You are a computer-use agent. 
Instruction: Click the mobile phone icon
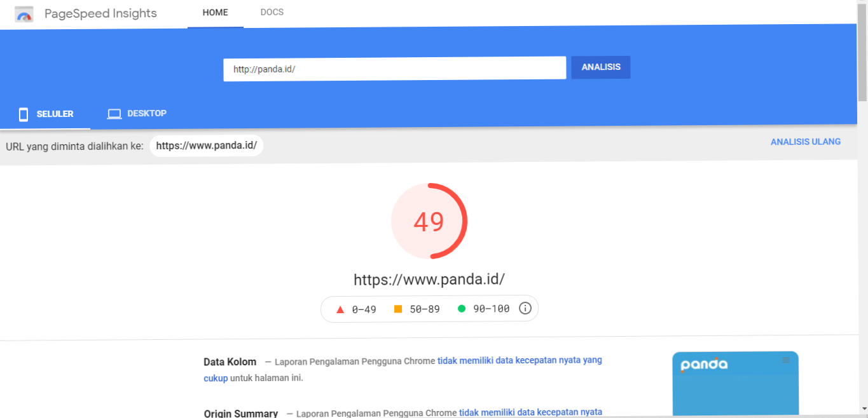click(24, 114)
